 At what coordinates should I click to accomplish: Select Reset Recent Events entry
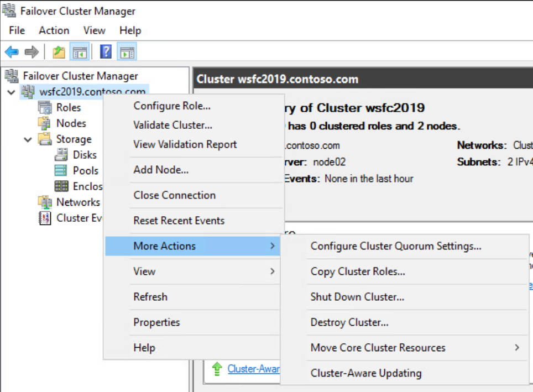click(x=193, y=221)
